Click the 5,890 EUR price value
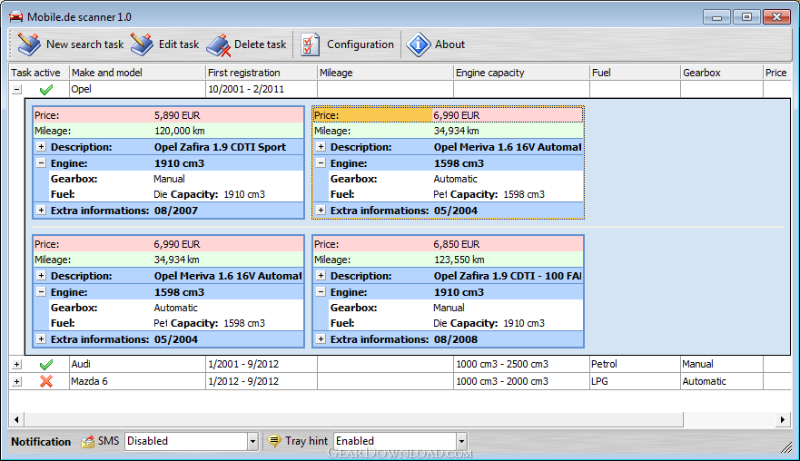 point(177,115)
